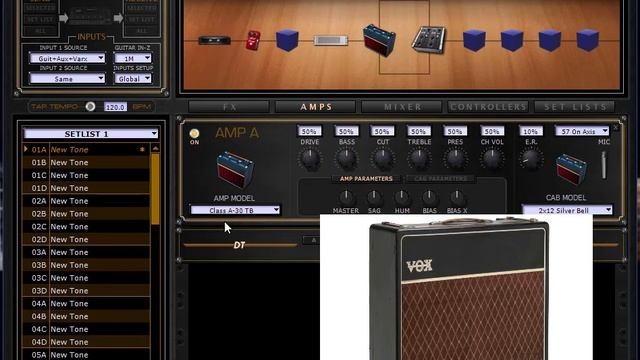Image resolution: width=640 pixels, height=360 pixels.
Task: Select preset 01A New Tone
Action: 86,150
